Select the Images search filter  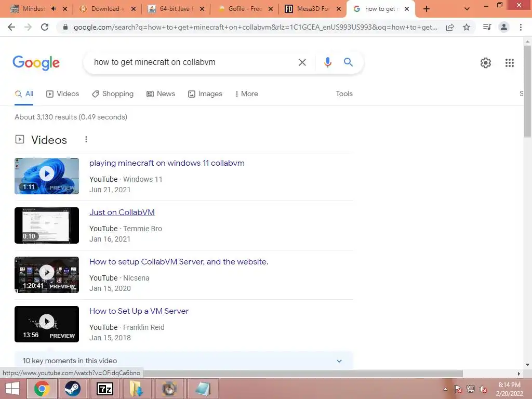click(x=205, y=94)
